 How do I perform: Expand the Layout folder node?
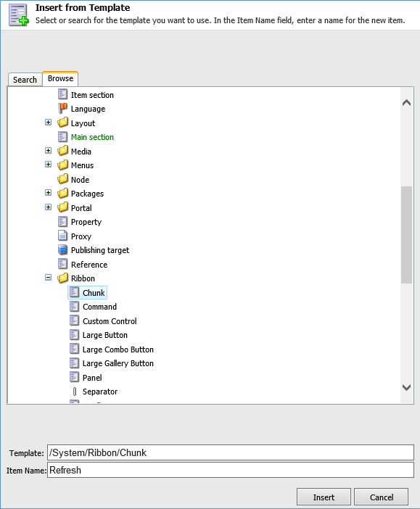click(x=48, y=123)
